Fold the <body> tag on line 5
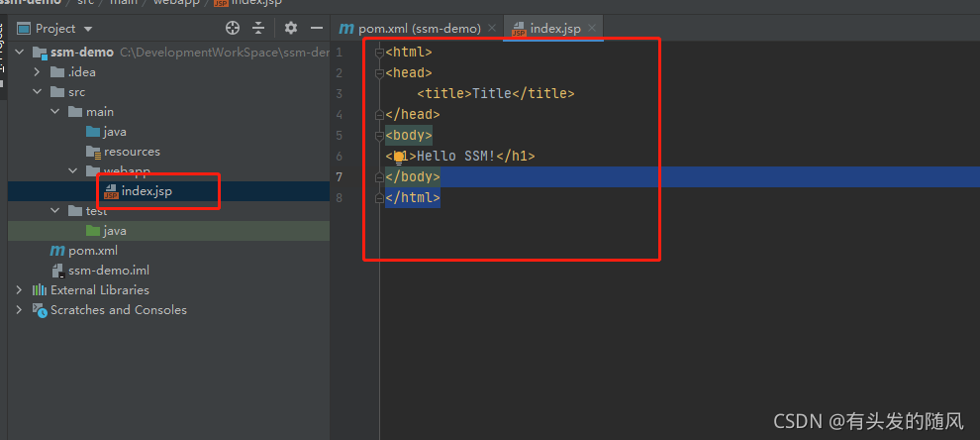The image size is (980, 440). coord(379,136)
